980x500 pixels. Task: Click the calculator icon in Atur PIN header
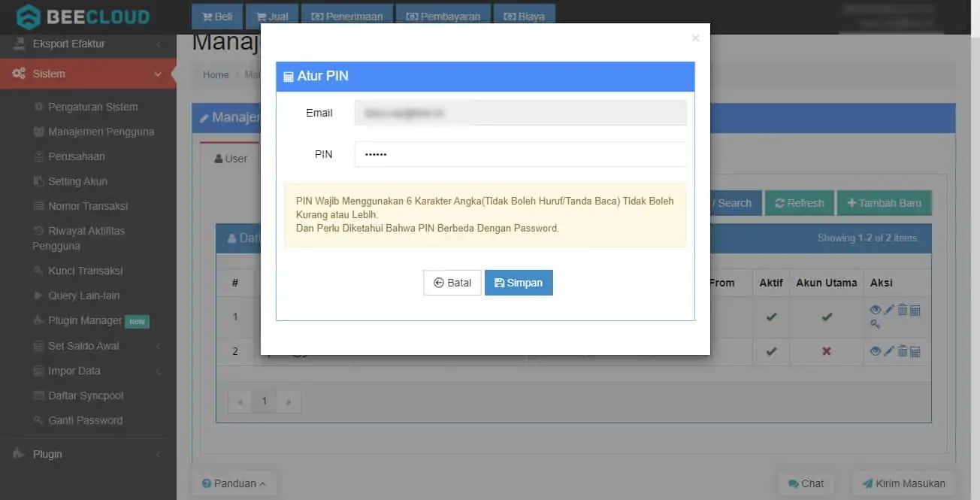click(x=288, y=76)
